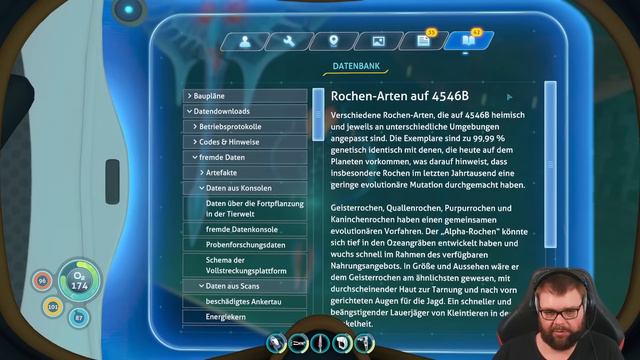This screenshot has width=640, height=360.
Task: Open the blueprints tab with wrench icon
Action: [289, 41]
